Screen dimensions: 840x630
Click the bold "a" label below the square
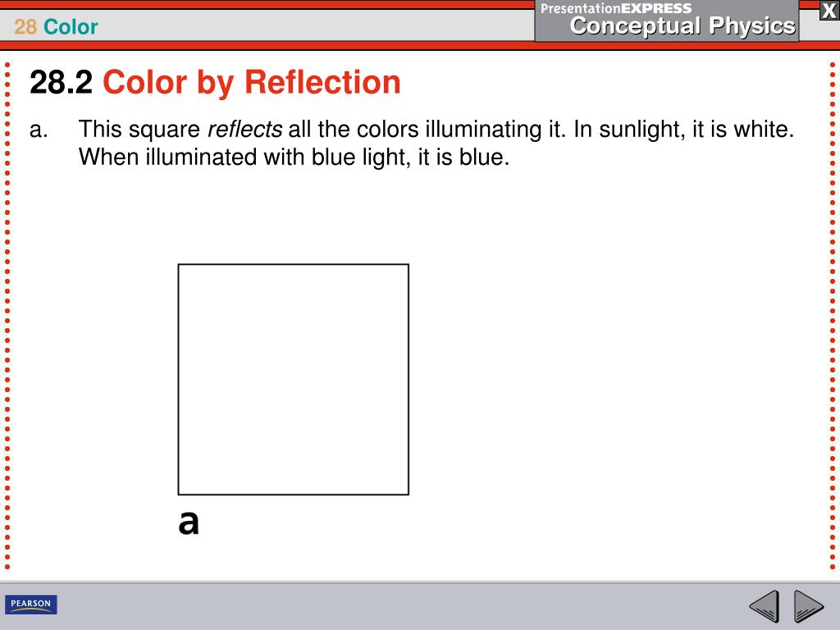point(188,522)
